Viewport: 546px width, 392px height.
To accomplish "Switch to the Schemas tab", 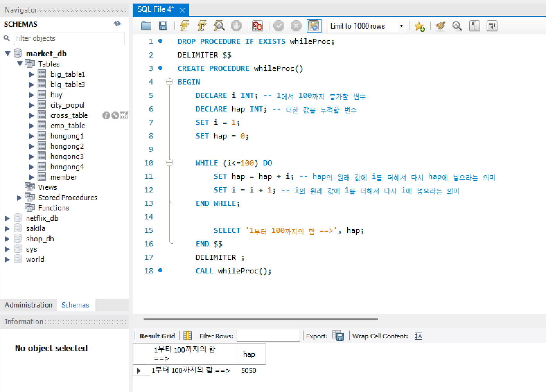I will [75, 305].
